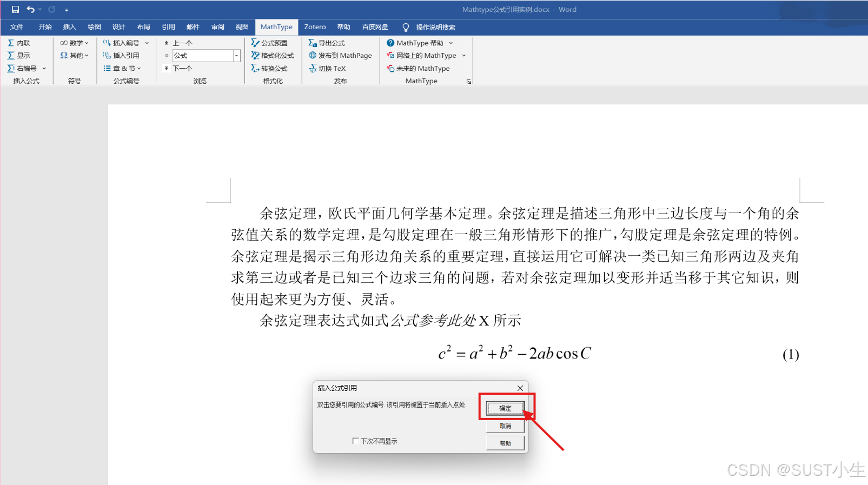Switch to the 邮件 tab
Screen dimensions: 868x485
click(x=193, y=27)
